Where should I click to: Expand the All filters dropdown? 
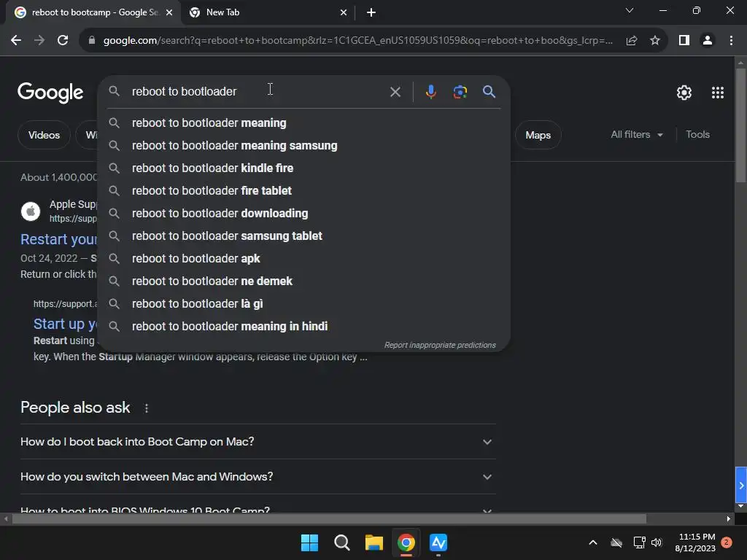pyautogui.click(x=636, y=135)
